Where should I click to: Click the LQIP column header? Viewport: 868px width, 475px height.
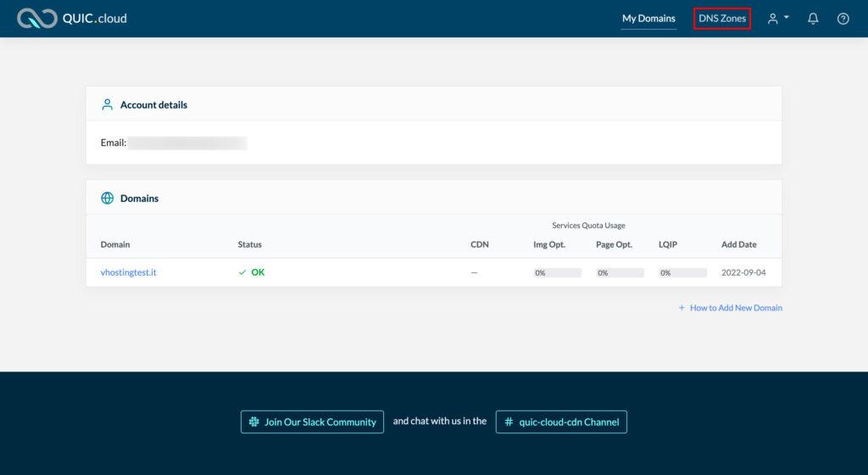[668, 244]
